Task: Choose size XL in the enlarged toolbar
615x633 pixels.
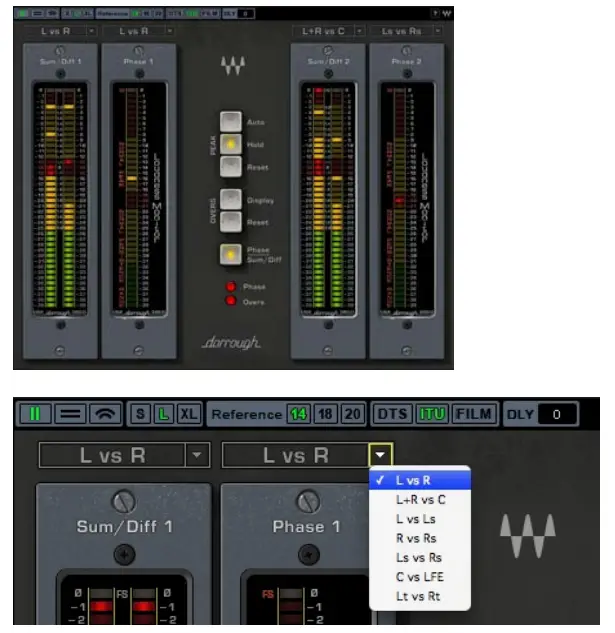Action: pyautogui.click(x=188, y=414)
